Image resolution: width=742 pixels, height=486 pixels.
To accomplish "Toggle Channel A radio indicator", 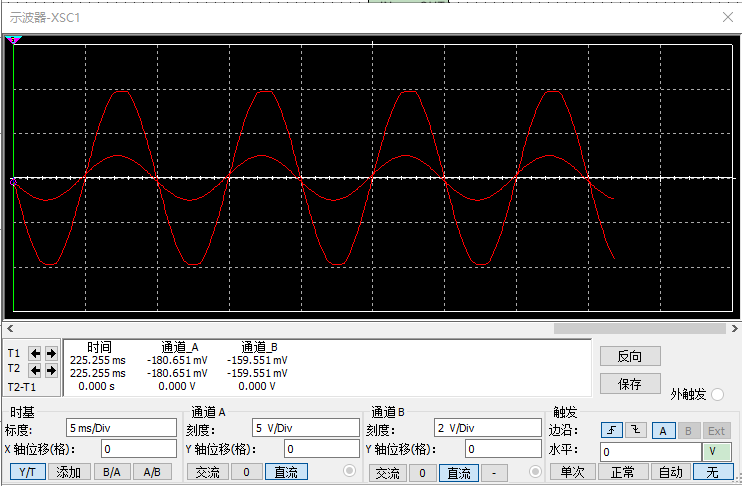I will pyautogui.click(x=350, y=471).
